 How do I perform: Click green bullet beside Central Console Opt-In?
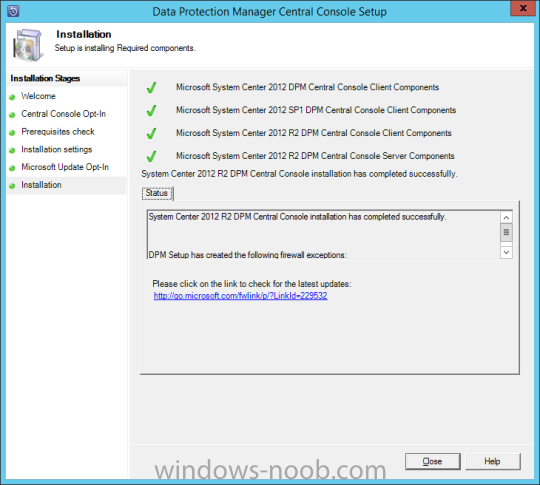click(x=12, y=115)
